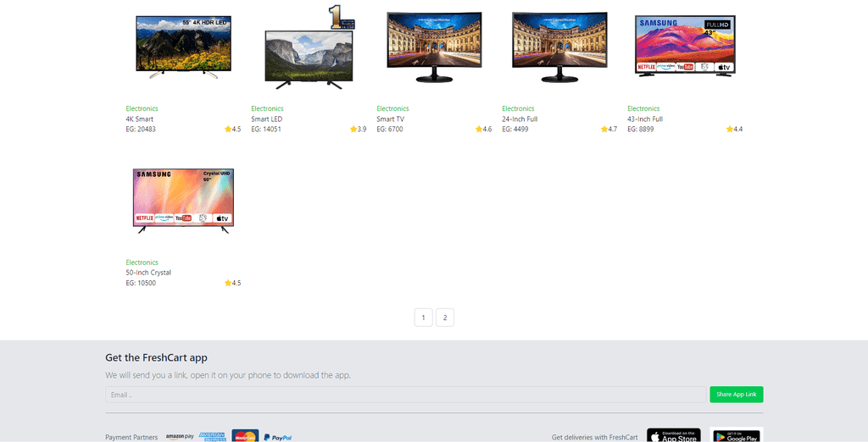868x442 pixels.
Task: Select the Smart TV product title
Action: point(391,119)
